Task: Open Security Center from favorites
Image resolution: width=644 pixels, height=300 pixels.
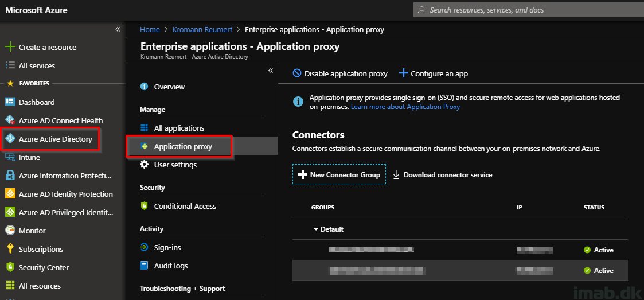Action: (x=44, y=267)
